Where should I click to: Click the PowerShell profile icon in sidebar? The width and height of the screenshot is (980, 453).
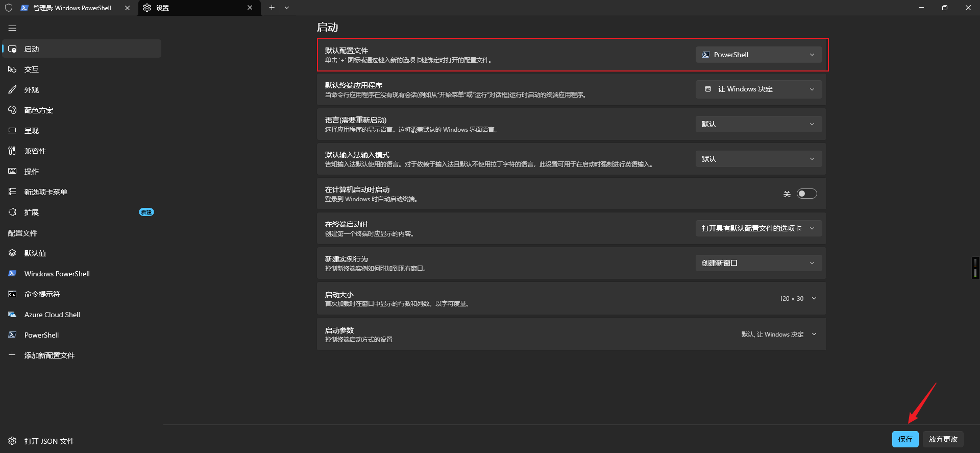[x=12, y=335]
